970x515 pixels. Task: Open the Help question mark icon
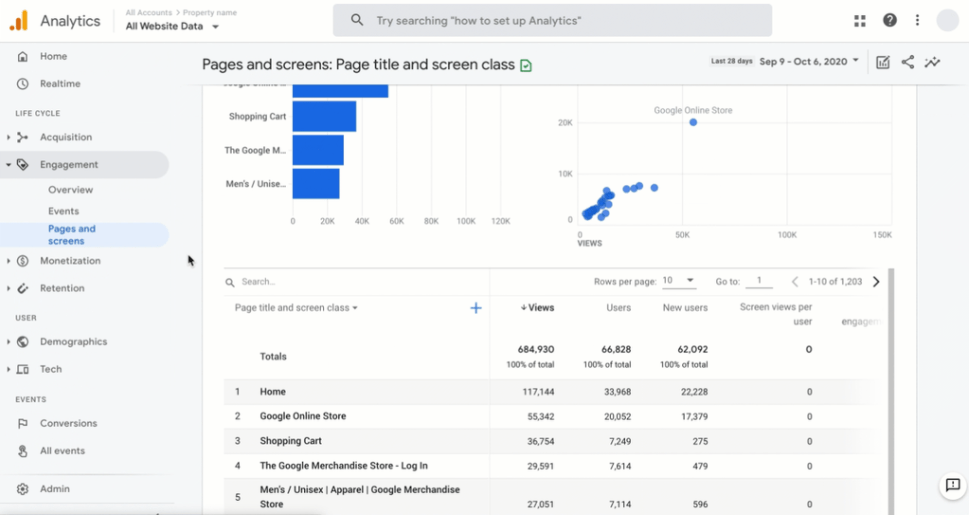(x=890, y=20)
